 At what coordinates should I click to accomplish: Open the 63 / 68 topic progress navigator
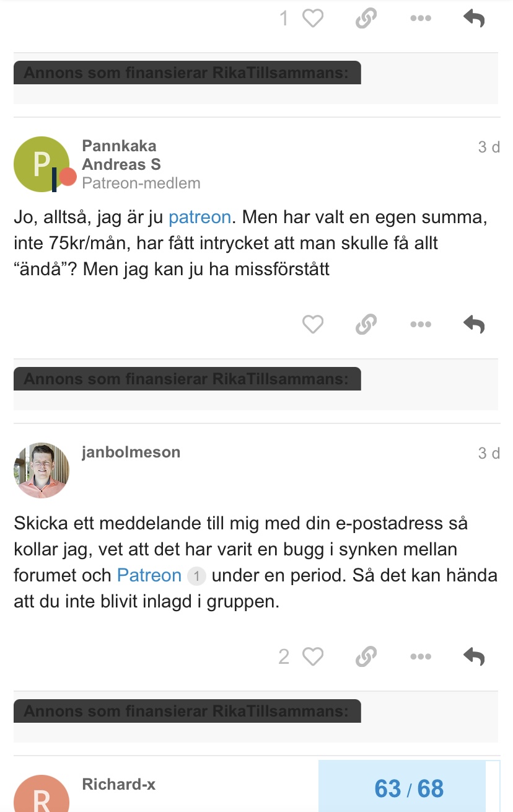pos(409,788)
